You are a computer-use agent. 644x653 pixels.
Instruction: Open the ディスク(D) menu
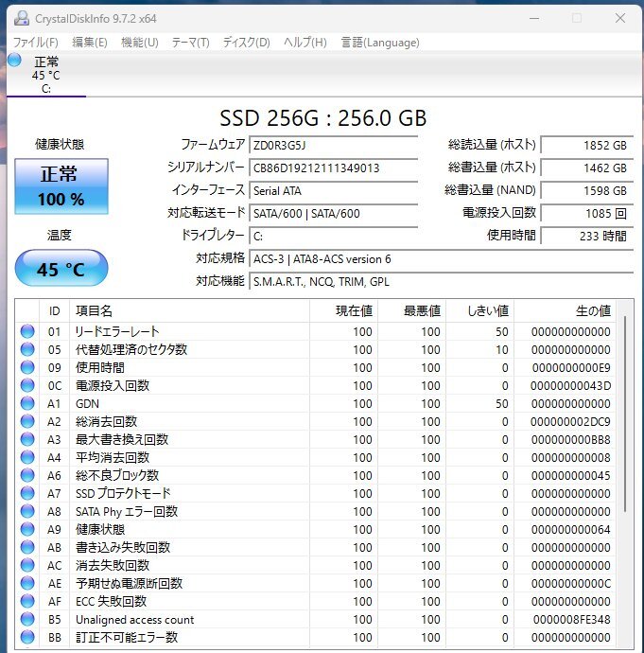(x=246, y=43)
